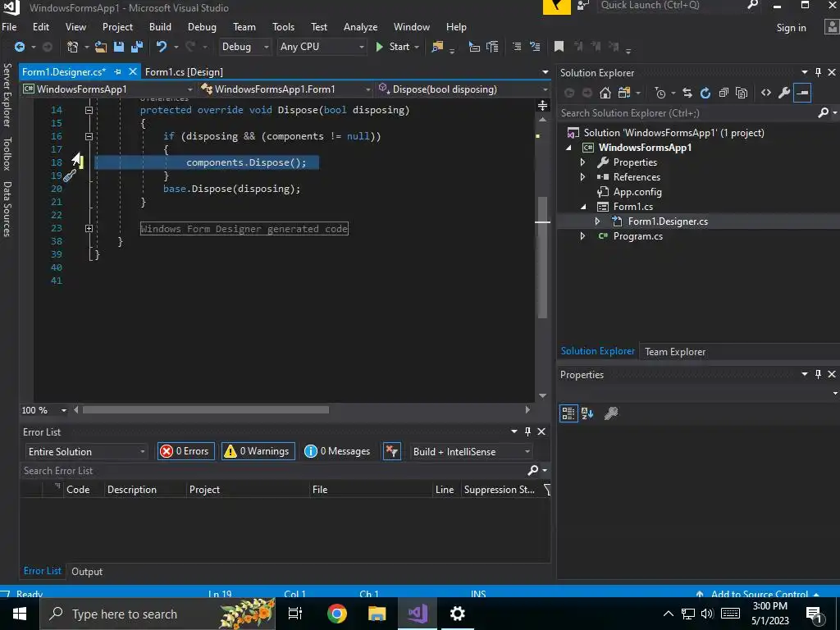Toggle the 0 Warnings filter button
This screenshot has width=840, height=630.
[258, 451]
